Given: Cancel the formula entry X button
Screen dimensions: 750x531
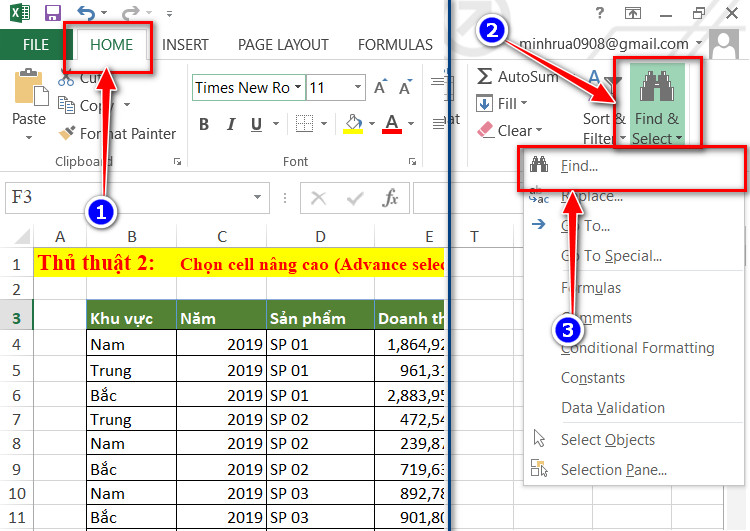Looking at the screenshot, I should (319, 198).
